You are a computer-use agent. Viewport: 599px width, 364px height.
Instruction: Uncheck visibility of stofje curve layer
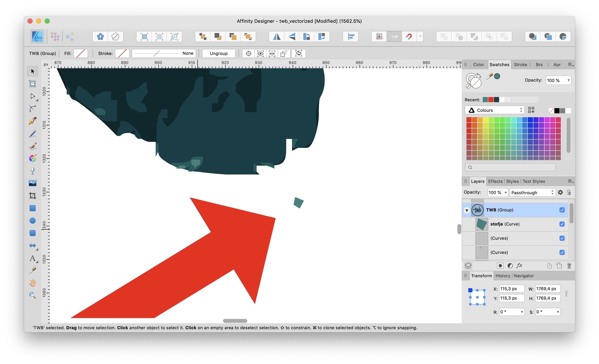pyautogui.click(x=562, y=224)
